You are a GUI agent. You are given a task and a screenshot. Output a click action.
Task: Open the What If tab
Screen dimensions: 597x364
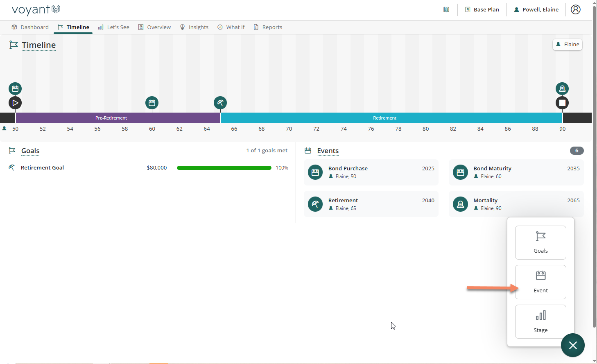pyautogui.click(x=231, y=27)
